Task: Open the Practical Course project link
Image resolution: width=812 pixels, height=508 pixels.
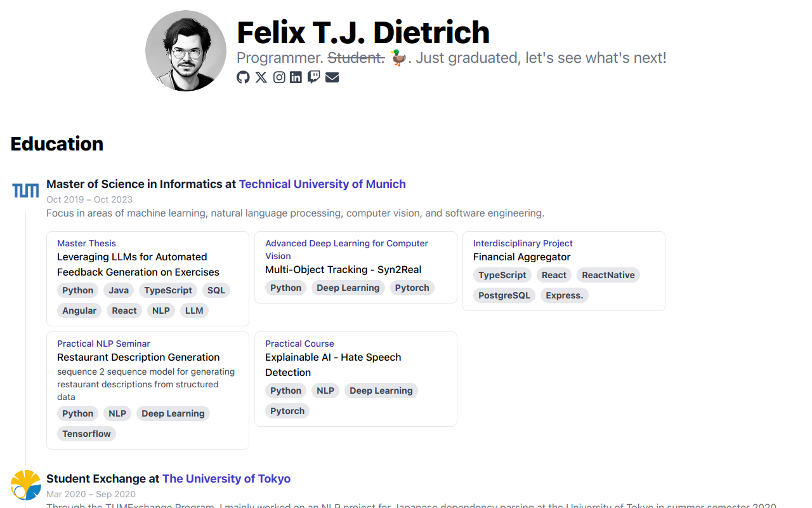Action: coord(299,344)
